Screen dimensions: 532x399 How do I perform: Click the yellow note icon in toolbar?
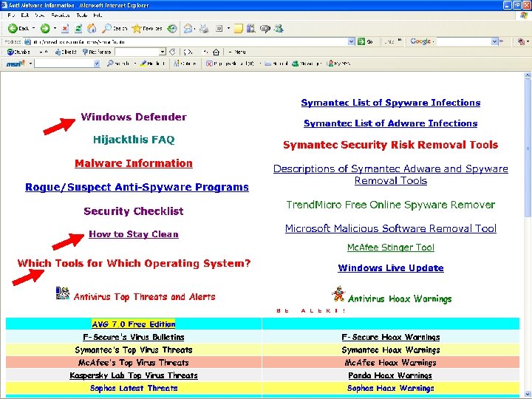(x=239, y=29)
